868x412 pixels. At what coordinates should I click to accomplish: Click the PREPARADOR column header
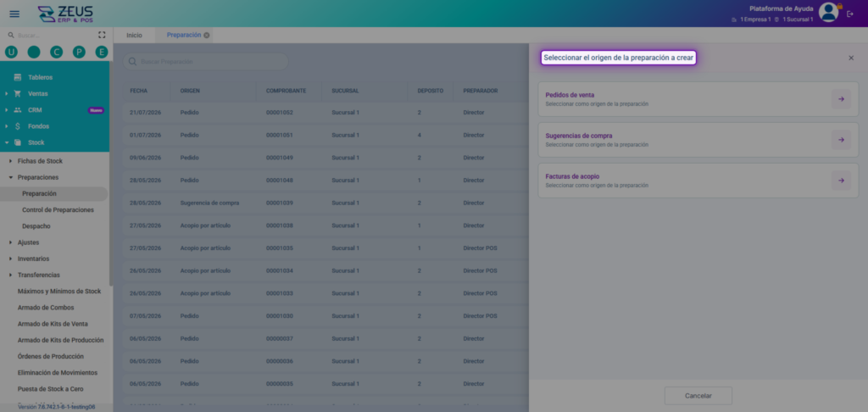[480, 91]
